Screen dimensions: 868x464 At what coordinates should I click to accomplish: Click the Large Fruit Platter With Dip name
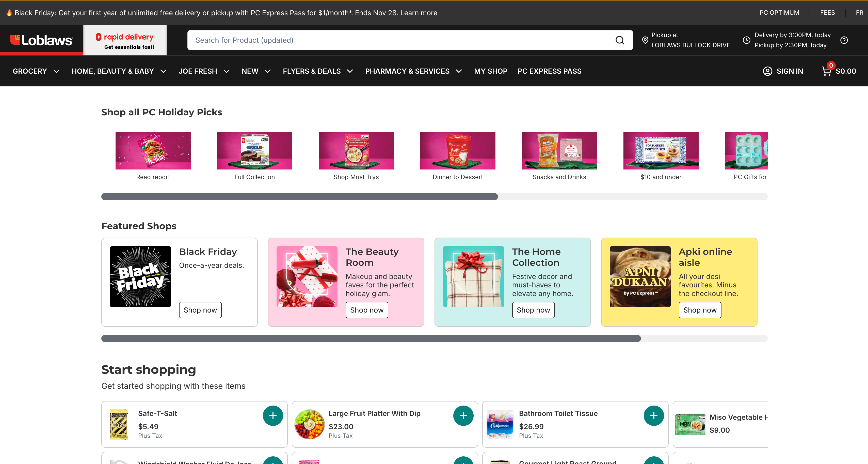pos(374,413)
